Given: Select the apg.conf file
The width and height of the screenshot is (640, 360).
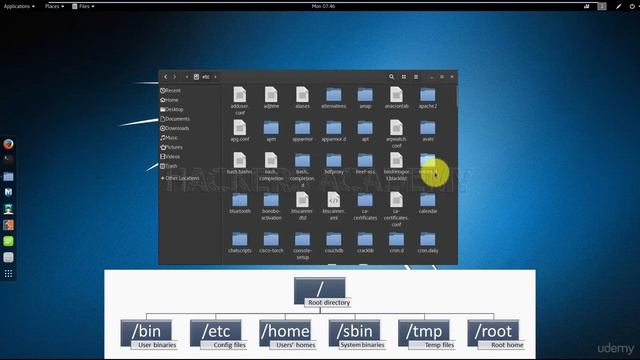Looking at the screenshot, I should pyautogui.click(x=240, y=131).
